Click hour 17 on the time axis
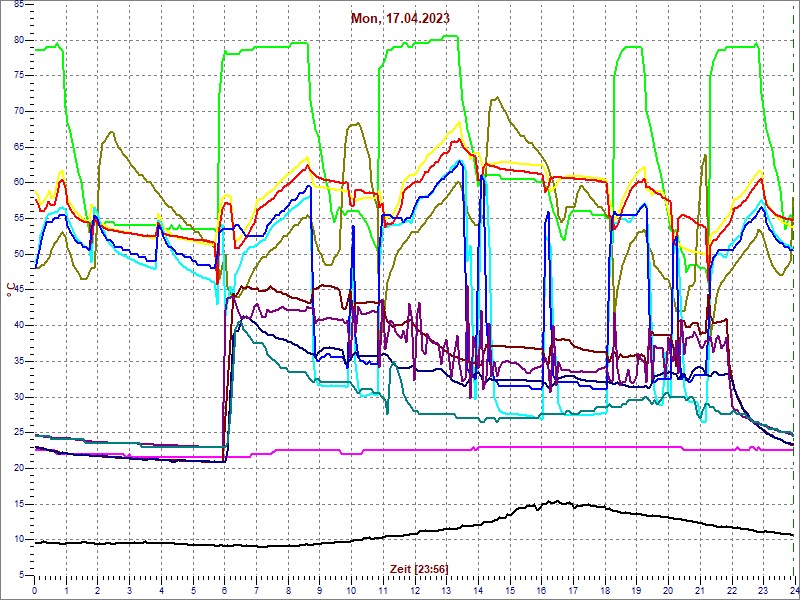800x600 pixels. click(572, 591)
